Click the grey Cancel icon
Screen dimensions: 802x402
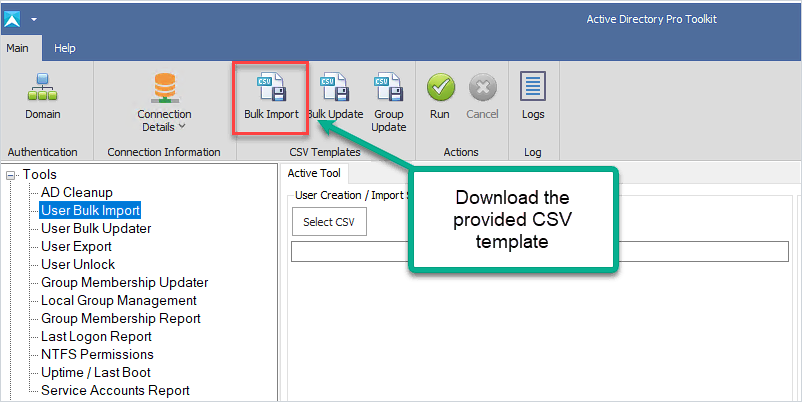tap(482, 87)
